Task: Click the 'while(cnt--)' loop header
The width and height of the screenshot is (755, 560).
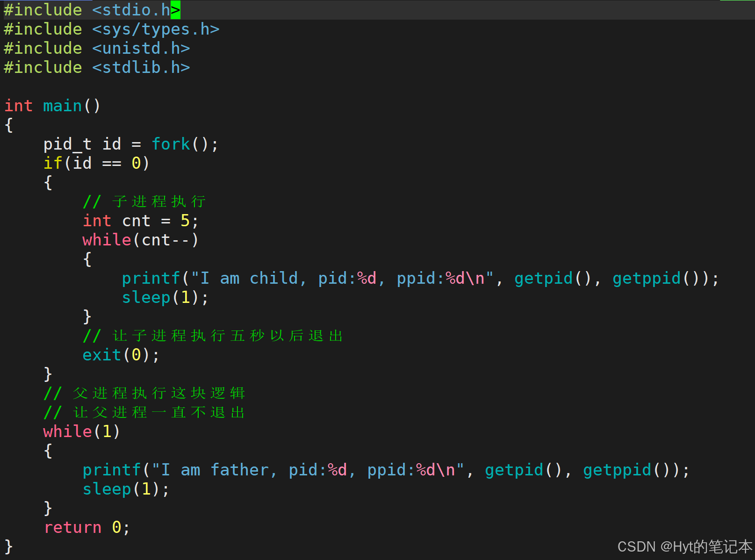Action: point(141,240)
